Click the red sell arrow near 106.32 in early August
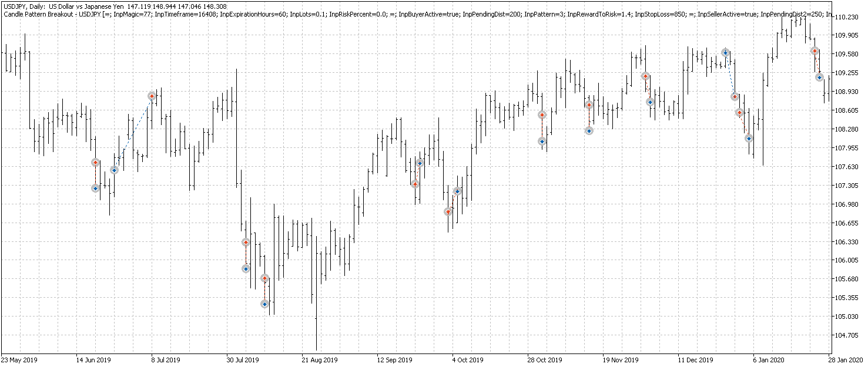The width and height of the screenshot is (868, 367). click(246, 242)
